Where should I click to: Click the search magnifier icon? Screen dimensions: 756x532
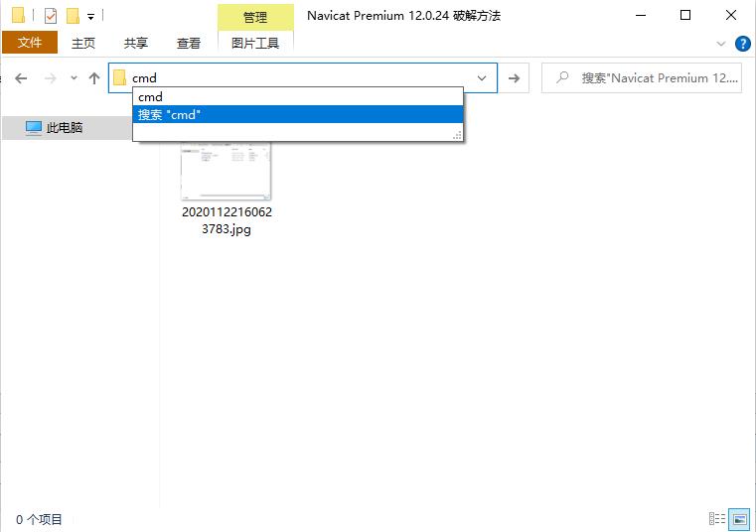[562, 77]
